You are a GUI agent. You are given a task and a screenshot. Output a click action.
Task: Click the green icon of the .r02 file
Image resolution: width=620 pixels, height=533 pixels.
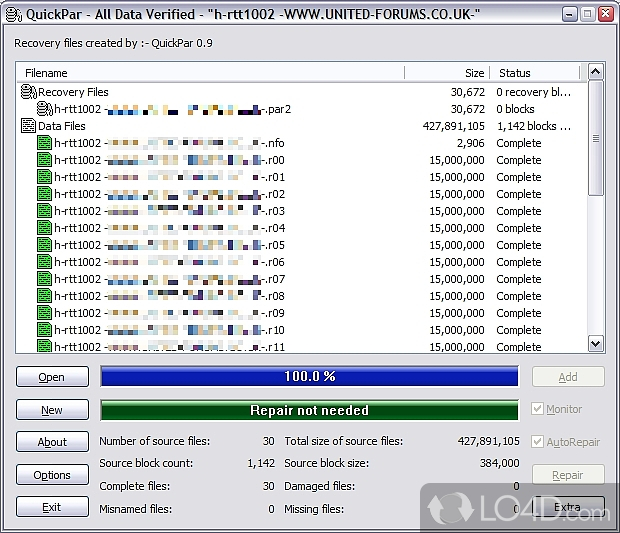coord(44,194)
